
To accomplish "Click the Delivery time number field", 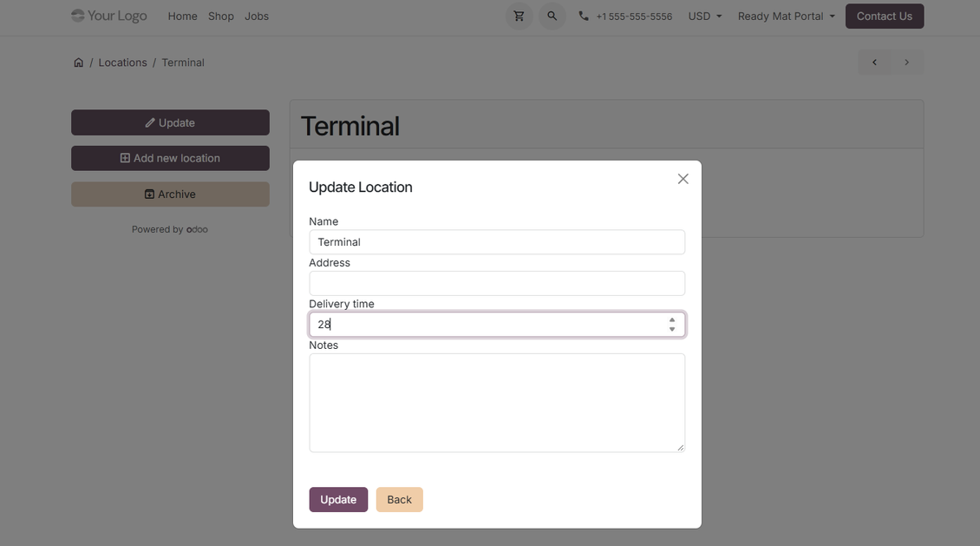I will click(497, 325).
